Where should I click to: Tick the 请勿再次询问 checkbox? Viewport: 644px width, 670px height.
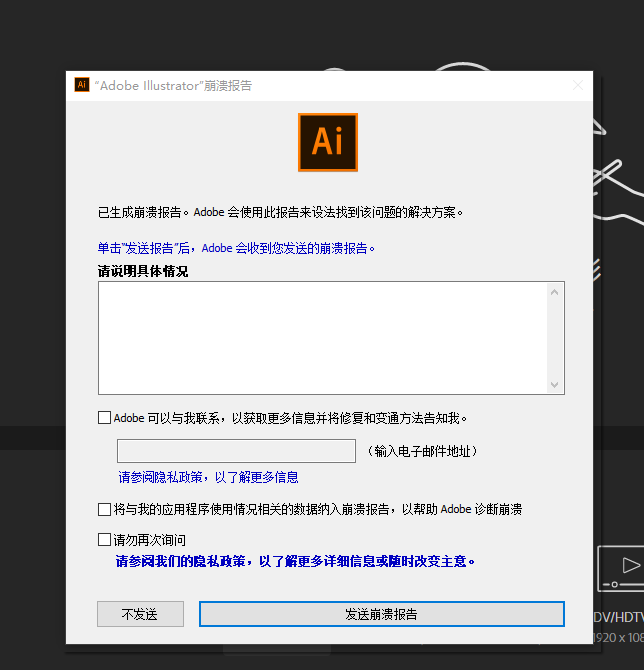click(104, 540)
